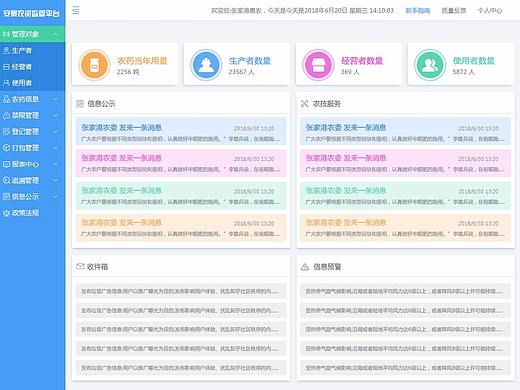Select the 管理对象 menu label
This screenshot has width=520, height=390.
tap(25, 34)
